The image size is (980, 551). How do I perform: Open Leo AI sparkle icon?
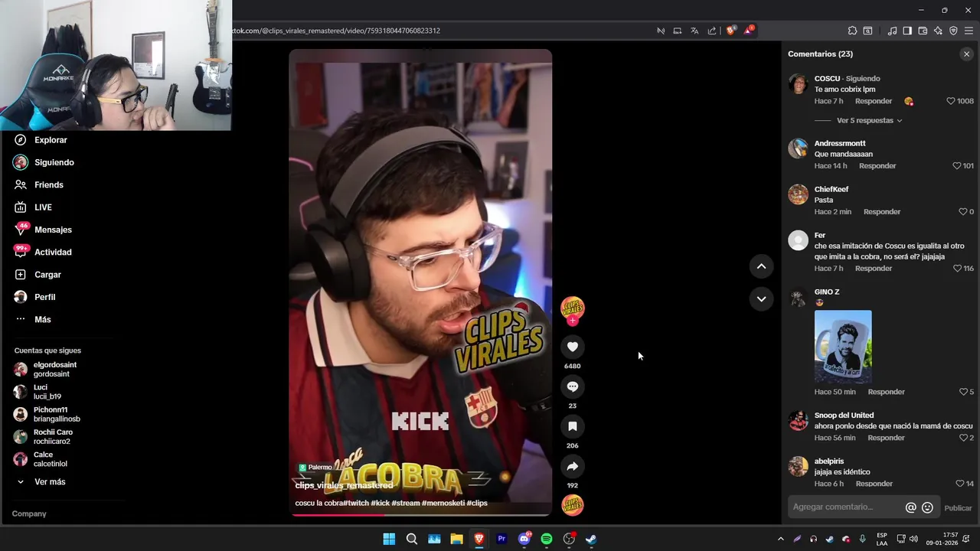pos(938,31)
